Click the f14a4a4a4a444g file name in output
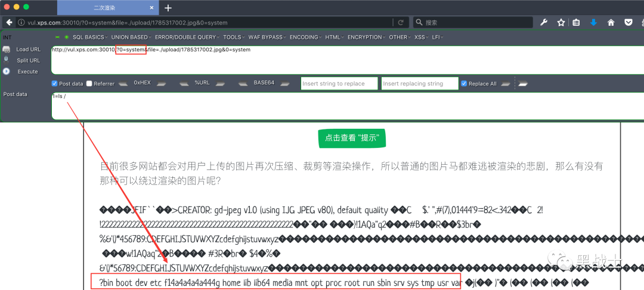 (192, 282)
